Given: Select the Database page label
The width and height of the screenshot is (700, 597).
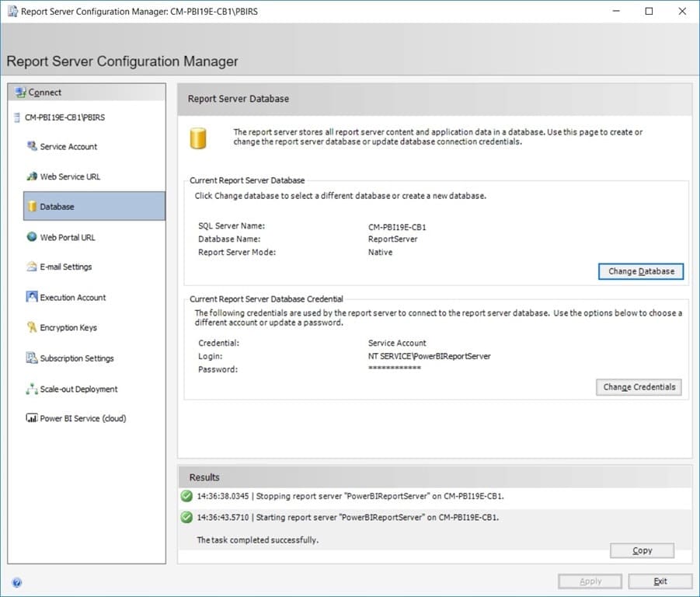Looking at the screenshot, I should (x=57, y=207).
